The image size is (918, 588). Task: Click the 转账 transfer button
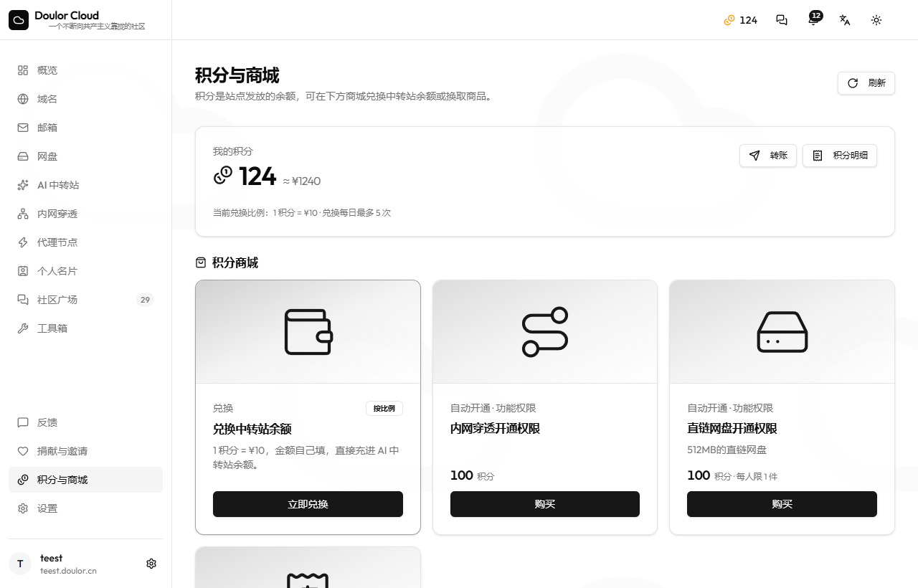point(768,156)
